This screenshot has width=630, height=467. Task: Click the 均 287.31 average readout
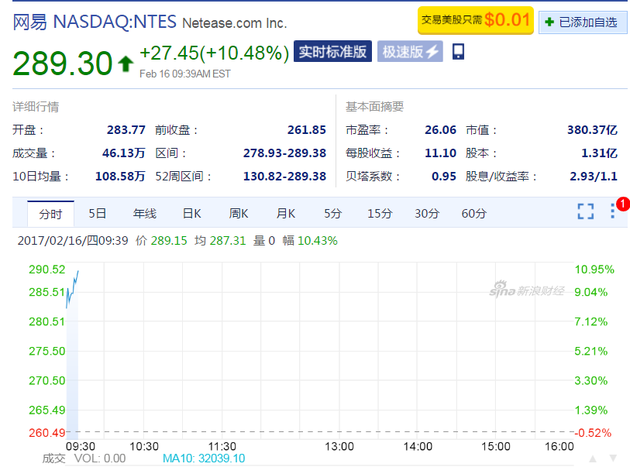(x=220, y=241)
